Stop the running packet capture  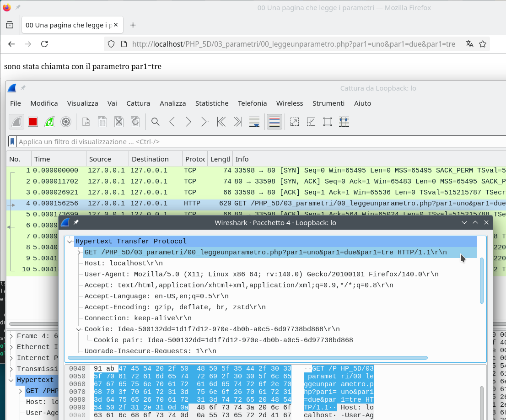32,122
